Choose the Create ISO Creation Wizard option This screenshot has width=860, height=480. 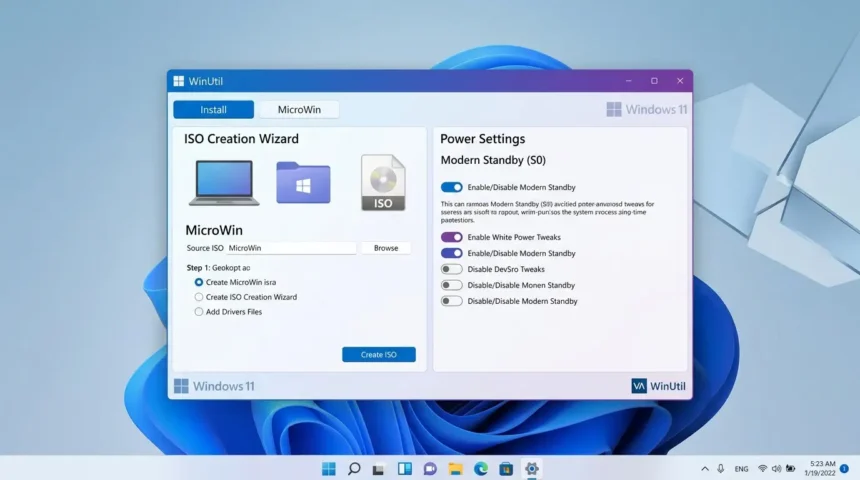point(199,297)
